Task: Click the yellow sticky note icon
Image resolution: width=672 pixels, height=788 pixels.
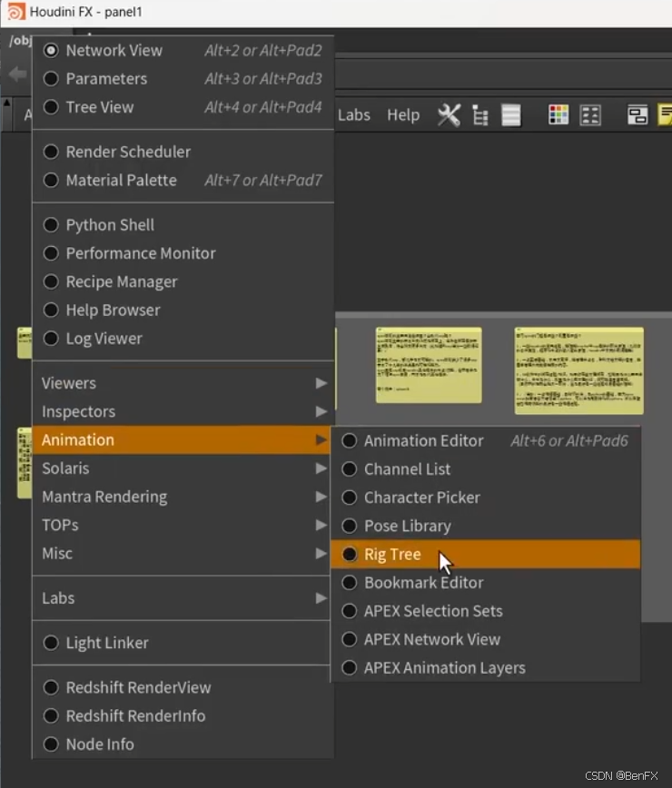Action: click(x=665, y=115)
